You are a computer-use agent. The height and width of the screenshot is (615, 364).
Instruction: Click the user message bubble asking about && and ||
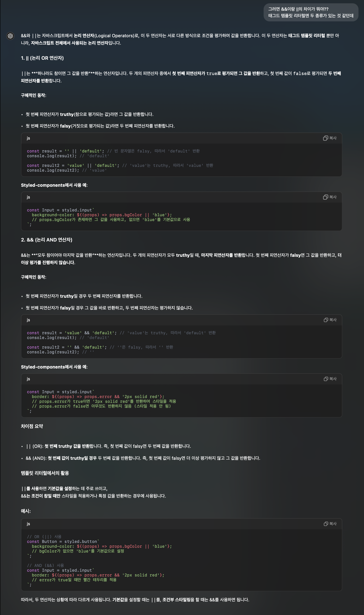pyautogui.click(x=311, y=12)
